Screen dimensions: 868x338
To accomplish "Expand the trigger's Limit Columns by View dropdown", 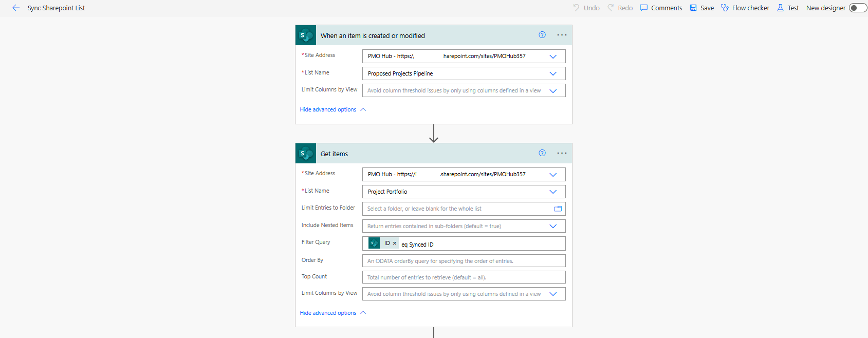I will click(553, 91).
